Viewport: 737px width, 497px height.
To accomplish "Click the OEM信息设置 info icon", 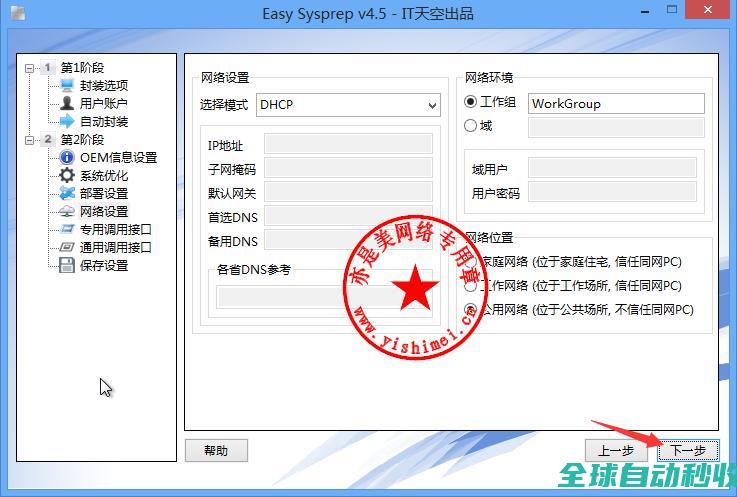I will click(67, 158).
